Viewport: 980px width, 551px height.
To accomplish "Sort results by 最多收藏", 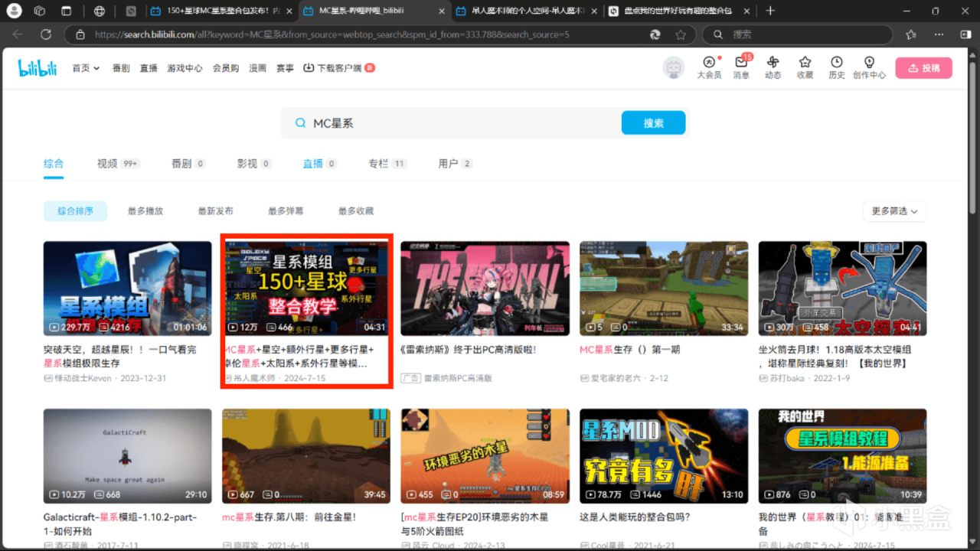I will (x=356, y=211).
